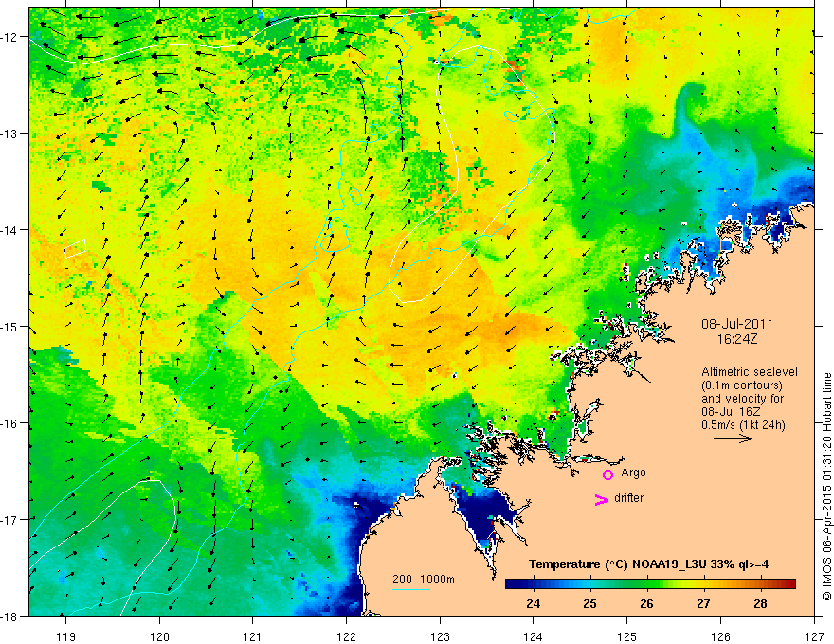Click the '200' depth contour label

pyautogui.click(x=402, y=580)
